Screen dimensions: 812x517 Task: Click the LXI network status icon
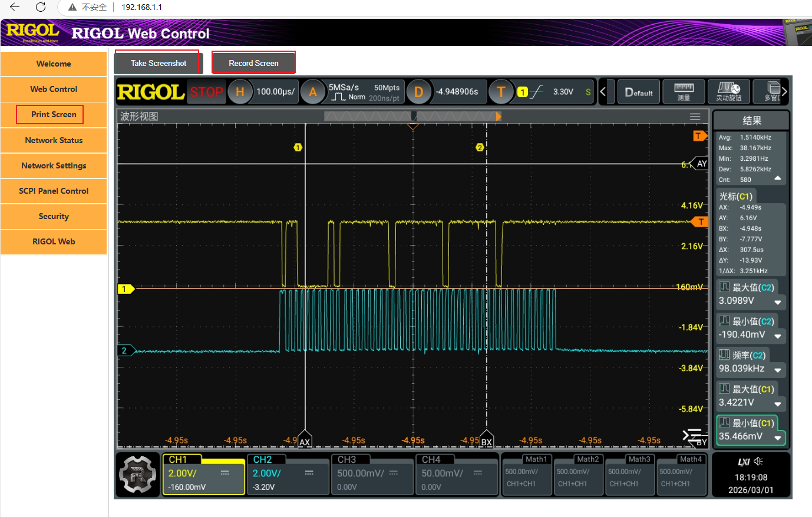coord(744,462)
